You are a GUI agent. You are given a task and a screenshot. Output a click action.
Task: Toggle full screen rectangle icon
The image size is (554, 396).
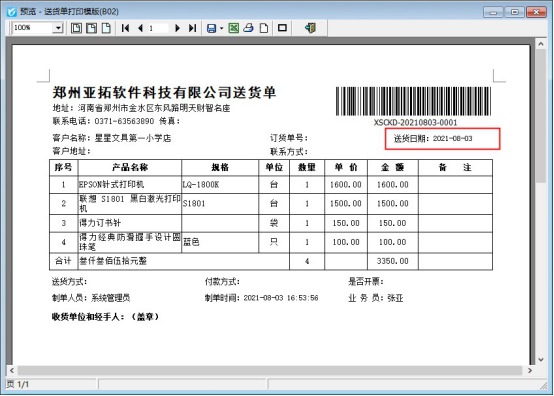coord(282,28)
